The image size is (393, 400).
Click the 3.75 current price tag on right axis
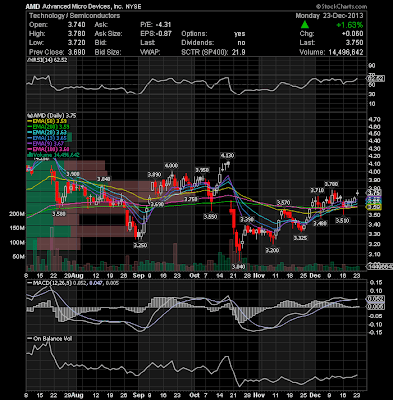(375, 193)
